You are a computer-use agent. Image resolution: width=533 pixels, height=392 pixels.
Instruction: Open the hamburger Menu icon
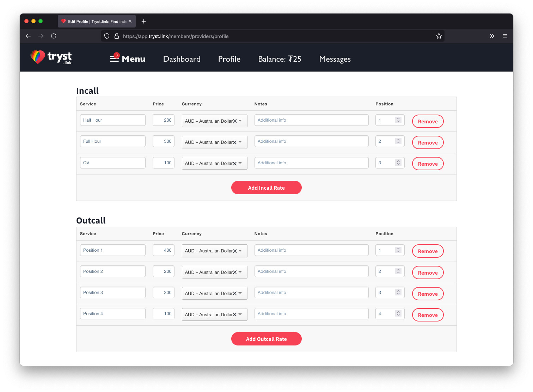(x=114, y=59)
